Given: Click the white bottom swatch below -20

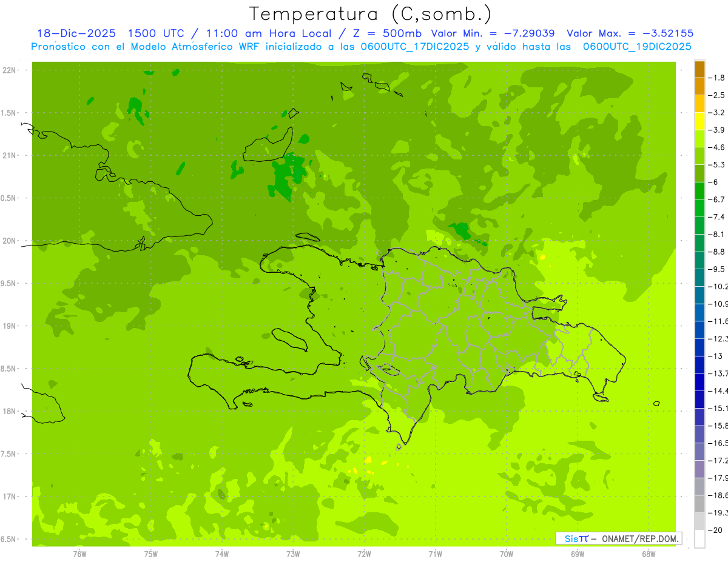Looking at the screenshot, I should click(699, 538).
